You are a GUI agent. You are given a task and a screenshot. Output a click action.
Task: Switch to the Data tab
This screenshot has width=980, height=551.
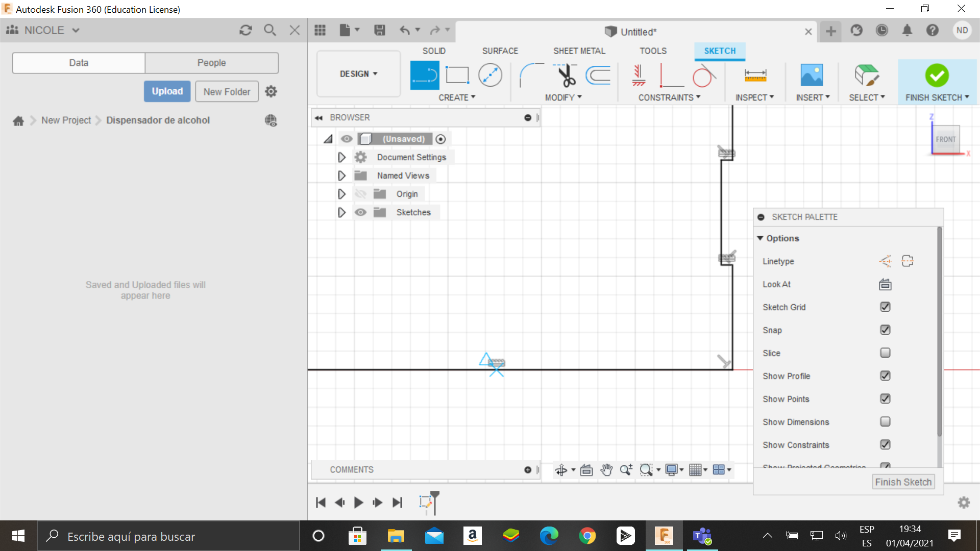79,63
